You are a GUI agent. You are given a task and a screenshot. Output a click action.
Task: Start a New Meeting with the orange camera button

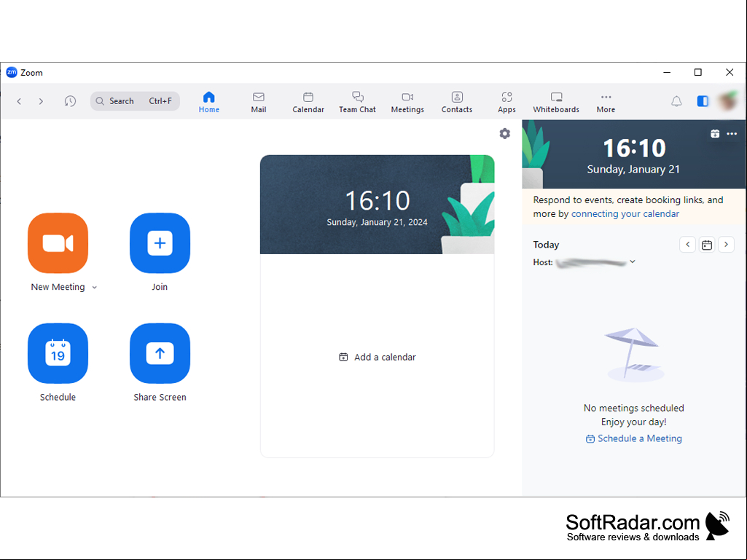pos(58,242)
